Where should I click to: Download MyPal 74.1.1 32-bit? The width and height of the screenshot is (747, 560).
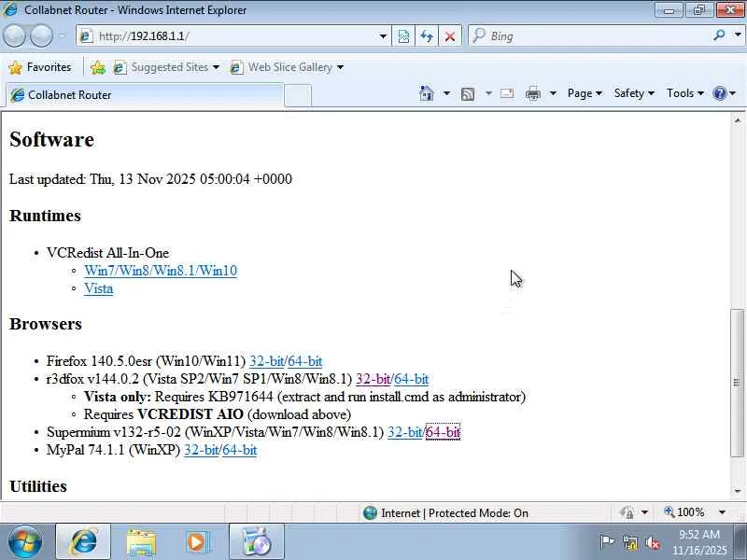(x=202, y=450)
